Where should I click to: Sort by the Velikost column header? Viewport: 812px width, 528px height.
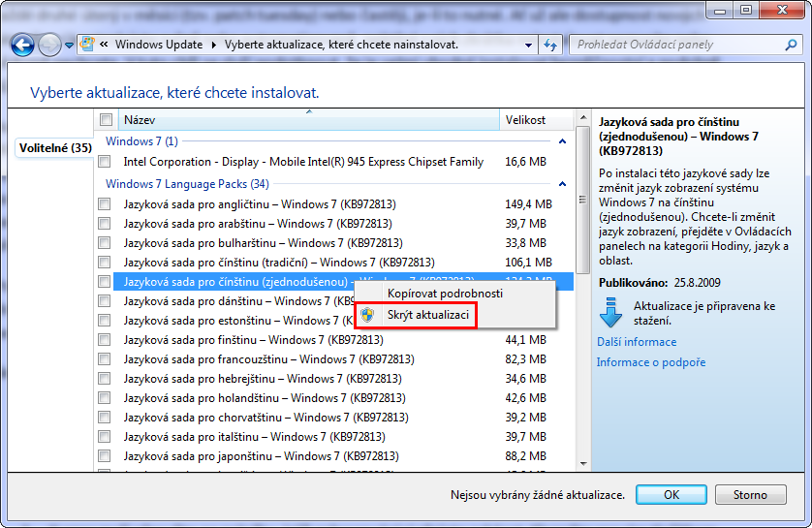(536, 120)
